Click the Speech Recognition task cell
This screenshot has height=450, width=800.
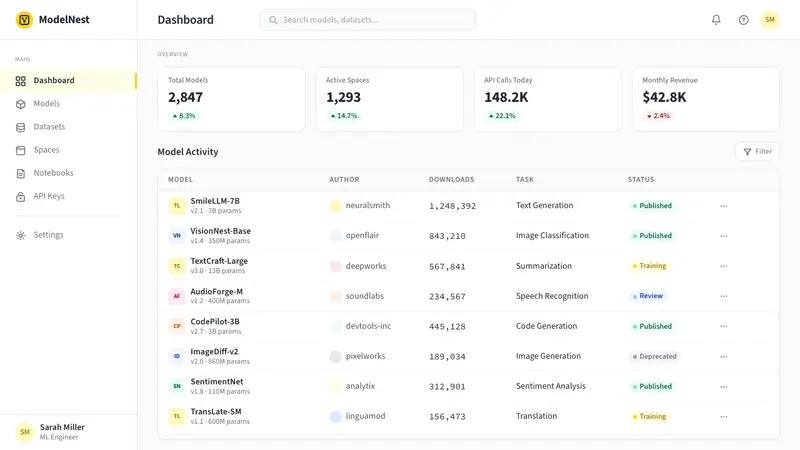point(552,296)
